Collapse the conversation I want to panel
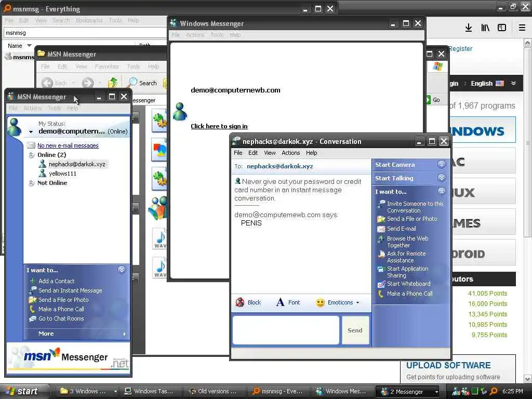 click(442, 191)
